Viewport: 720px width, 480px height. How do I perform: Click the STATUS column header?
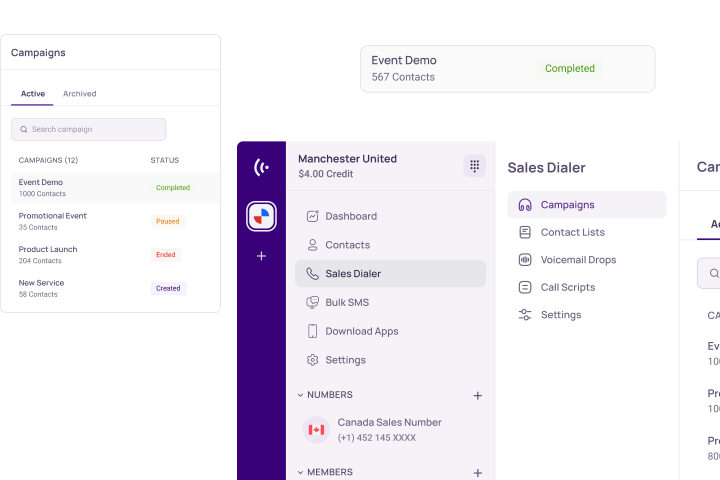point(165,160)
